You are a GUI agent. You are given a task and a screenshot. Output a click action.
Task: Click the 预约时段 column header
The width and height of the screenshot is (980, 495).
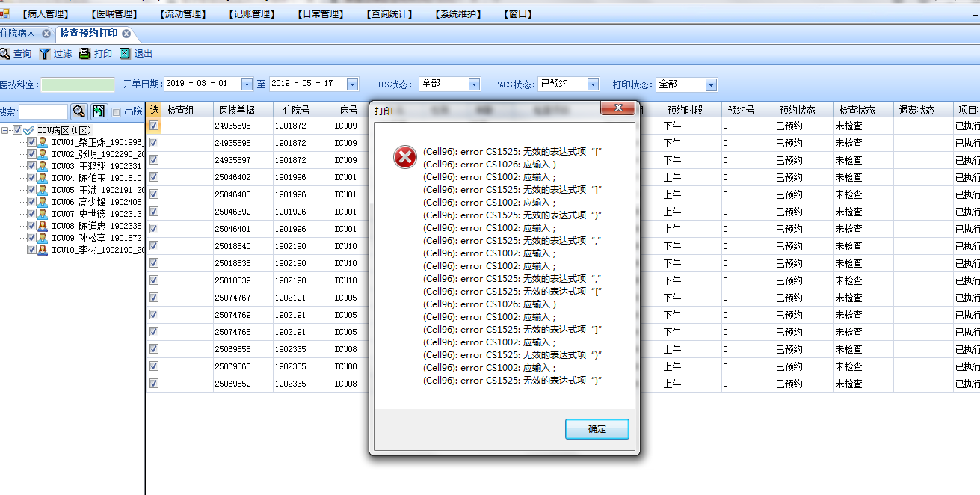[x=691, y=110]
